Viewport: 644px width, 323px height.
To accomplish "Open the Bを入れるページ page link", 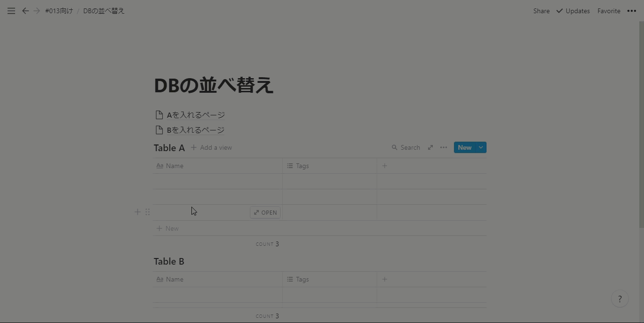I will 196,130.
